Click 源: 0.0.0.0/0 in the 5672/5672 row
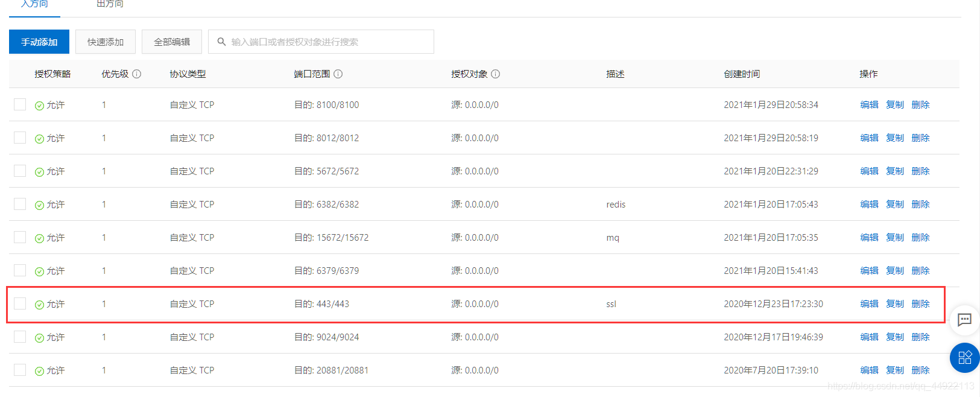 [x=475, y=171]
